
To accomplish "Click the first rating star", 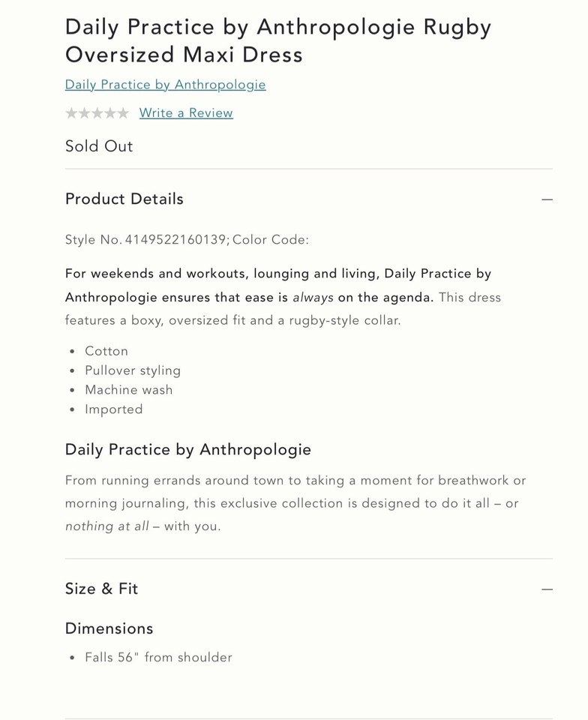I will [x=72, y=113].
